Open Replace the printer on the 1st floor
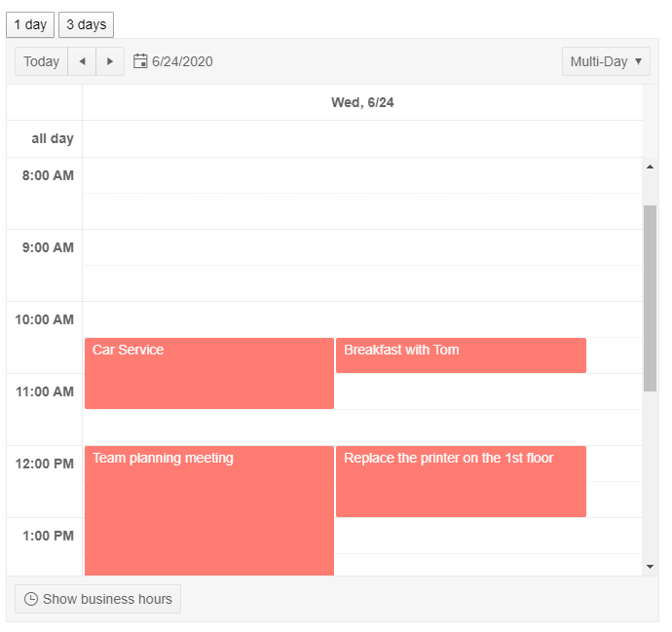 [461, 483]
